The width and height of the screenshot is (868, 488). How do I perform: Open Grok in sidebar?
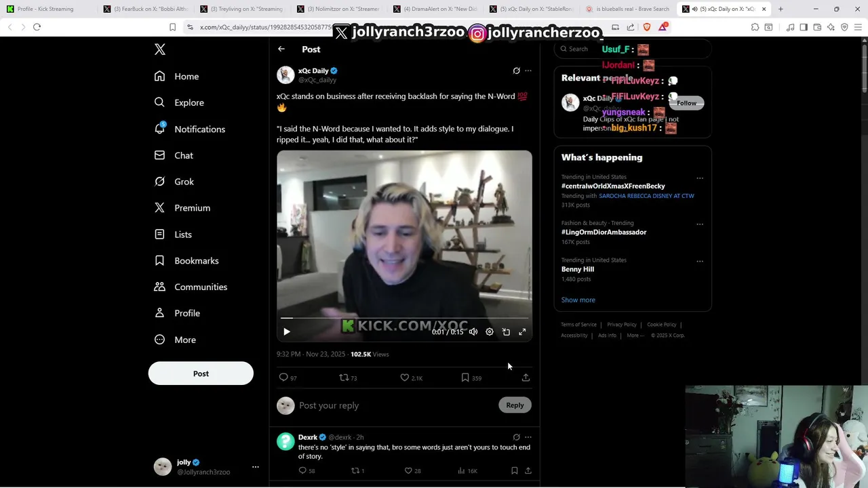pos(174,182)
